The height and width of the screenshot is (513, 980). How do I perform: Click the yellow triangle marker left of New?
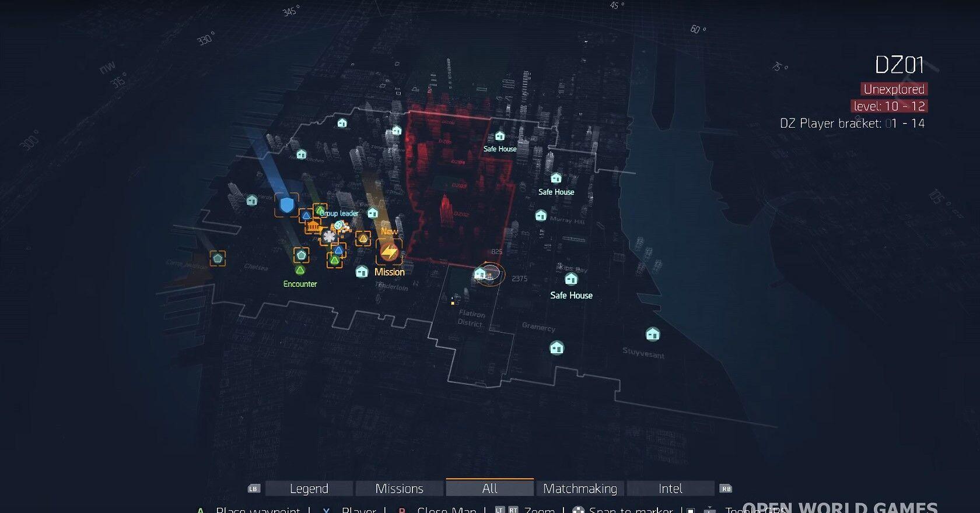363,238
